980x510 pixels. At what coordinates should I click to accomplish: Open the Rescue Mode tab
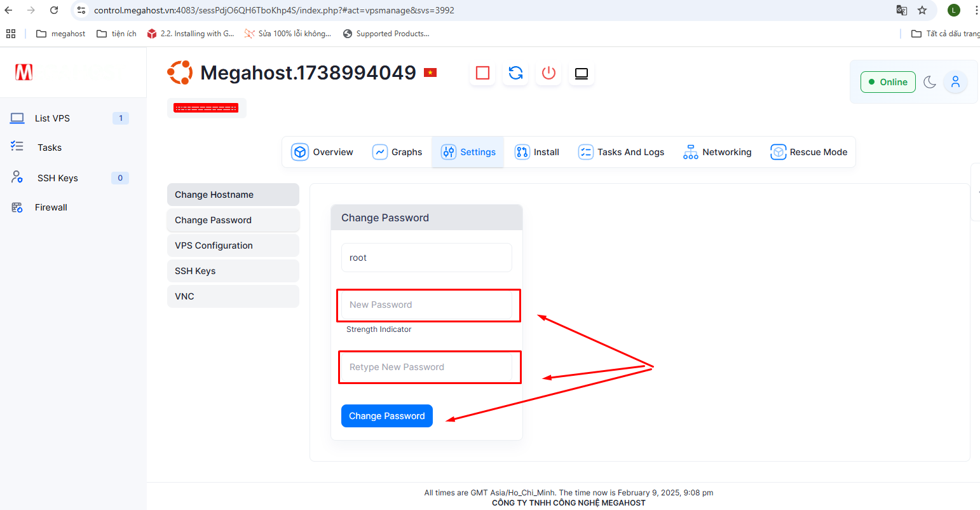808,152
